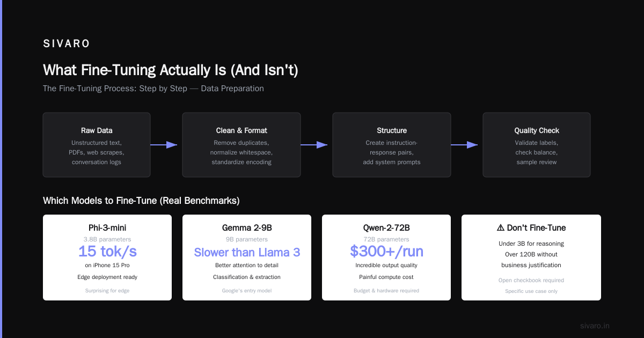Click 'Surprising for edge' footnote
Image resolution: width=644 pixels, height=338 pixels.
click(107, 291)
